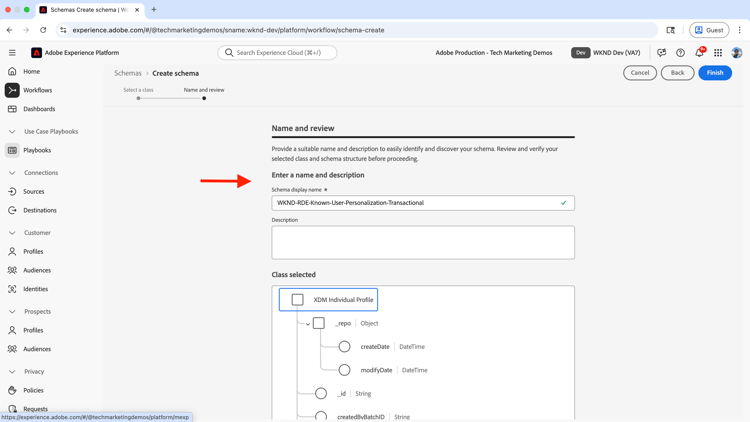The width and height of the screenshot is (750, 422).
Task: Select the createdByBatchID field label
Action: [x=361, y=417]
